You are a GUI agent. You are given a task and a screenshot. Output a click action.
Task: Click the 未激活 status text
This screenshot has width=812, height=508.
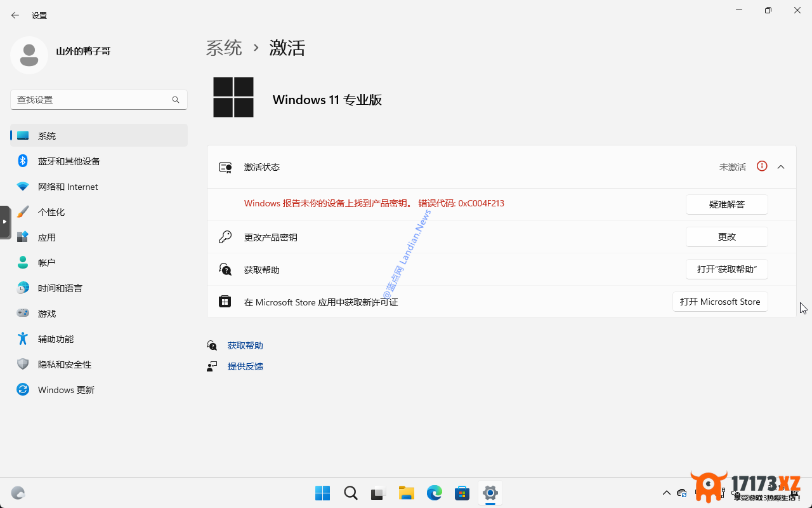pyautogui.click(x=733, y=167)
